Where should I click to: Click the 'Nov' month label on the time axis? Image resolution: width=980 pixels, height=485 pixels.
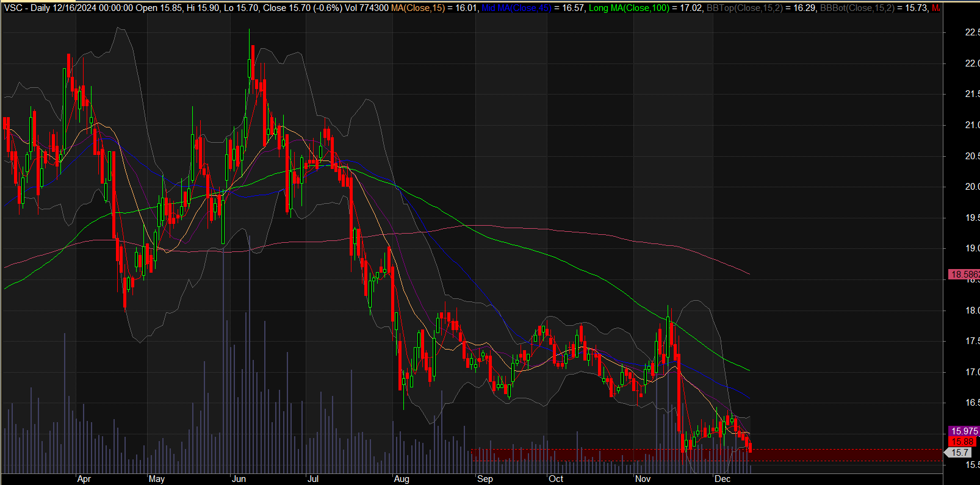(x=643, y=479)
